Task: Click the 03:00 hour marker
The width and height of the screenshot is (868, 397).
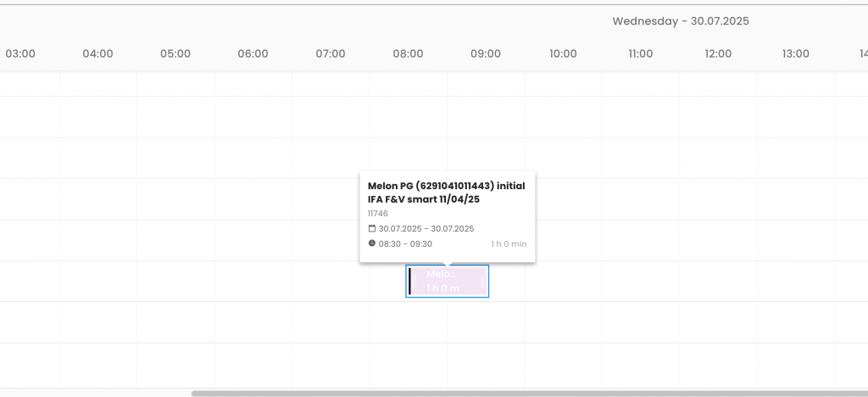Action: pos(20,53)
